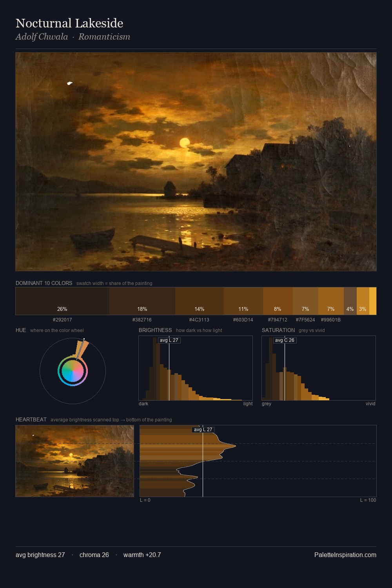Click the hex code #794712
The height and width of the screenshot is (588, 392).
point(278,320)
